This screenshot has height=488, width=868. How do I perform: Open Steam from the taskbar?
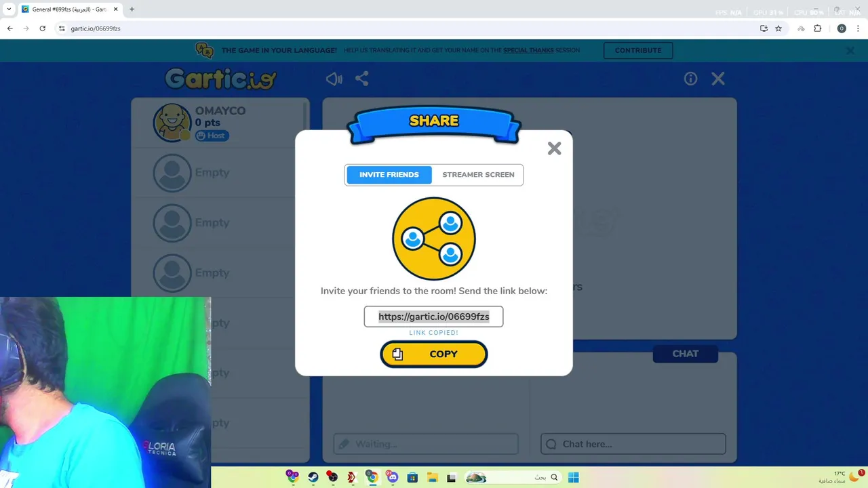pos(313,477)
